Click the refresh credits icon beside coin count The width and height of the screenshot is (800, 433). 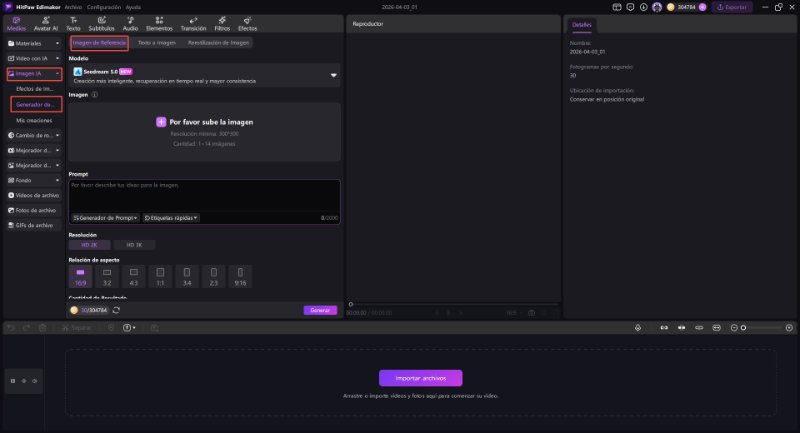117,310
